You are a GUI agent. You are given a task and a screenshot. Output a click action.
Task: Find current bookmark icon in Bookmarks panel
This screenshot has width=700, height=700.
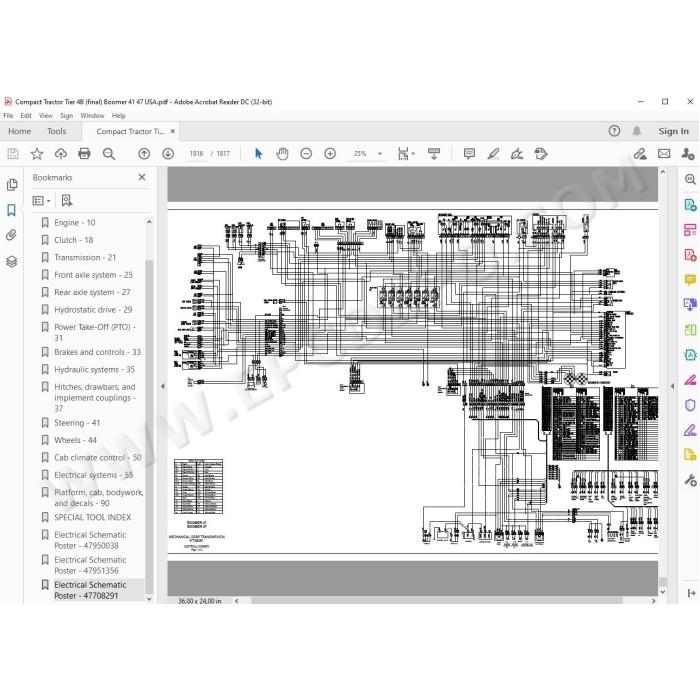[x=67, y=200]
